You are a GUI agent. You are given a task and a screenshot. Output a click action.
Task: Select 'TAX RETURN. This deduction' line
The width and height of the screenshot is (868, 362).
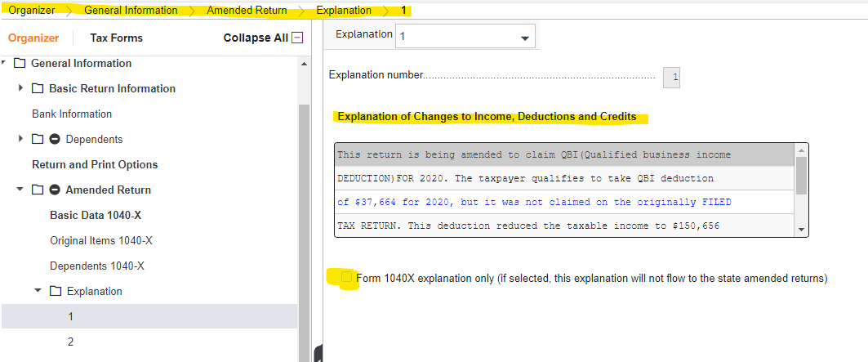pyautogui.click(x=564, y=226)
